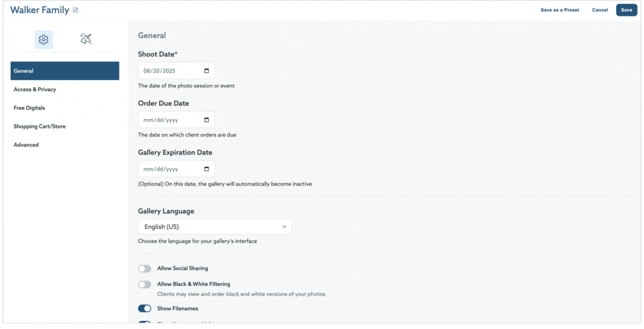The image size is (644, 329).
Task: Click the Gallery Expiration Date field
Action: pos(171,169)
